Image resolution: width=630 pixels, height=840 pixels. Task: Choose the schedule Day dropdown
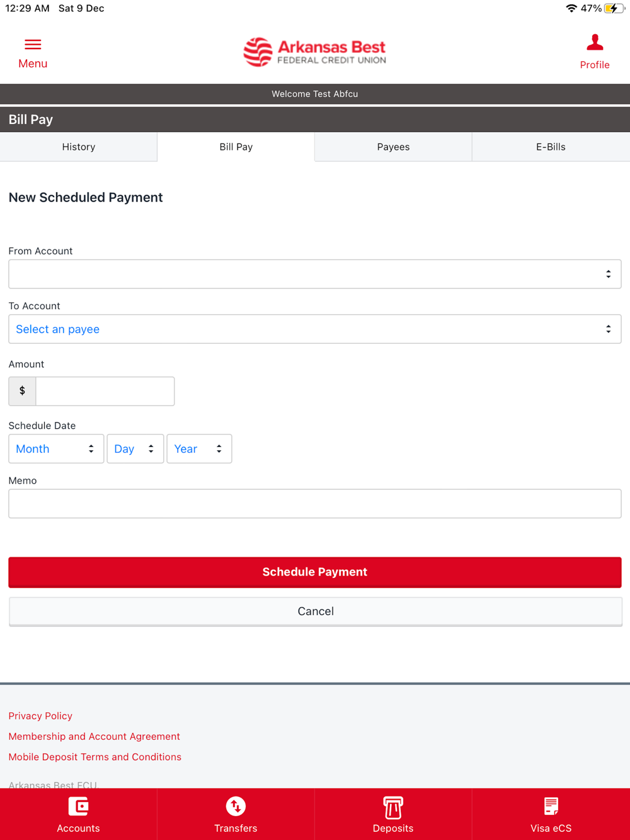point(135,449)
